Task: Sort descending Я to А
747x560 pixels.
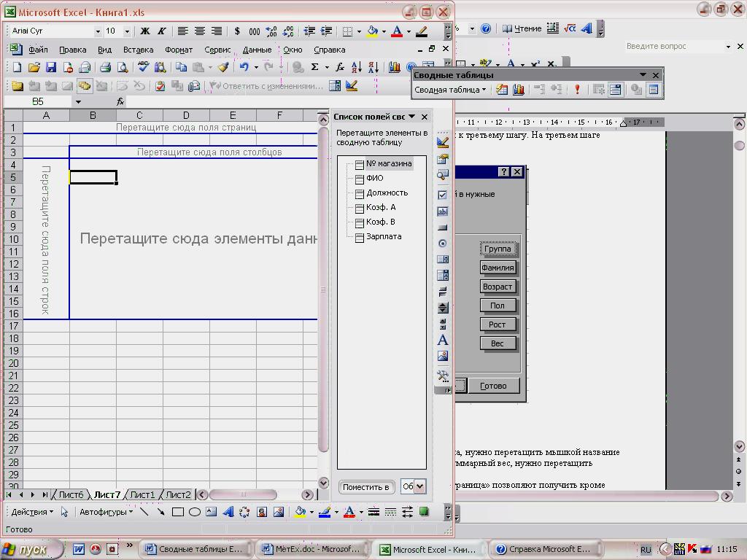Action: pyautogui.click(x=373, y=67)
